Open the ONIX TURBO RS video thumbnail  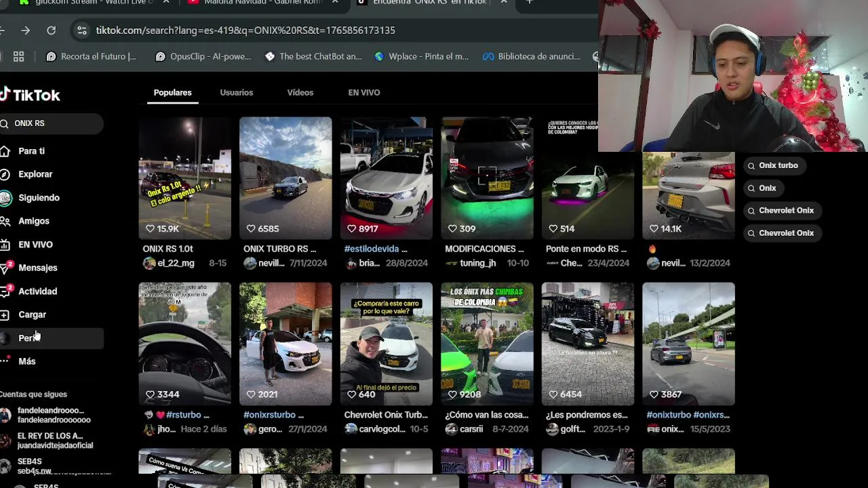(x=285, y=179)
